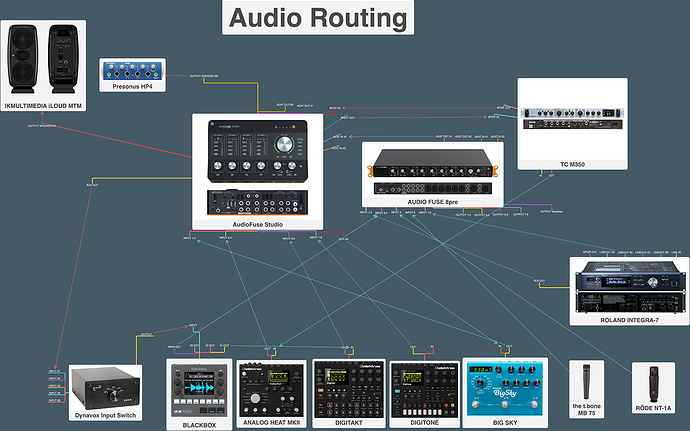Select the Roland Integra-7 front-panel image
690x431 pixels.
630,276
